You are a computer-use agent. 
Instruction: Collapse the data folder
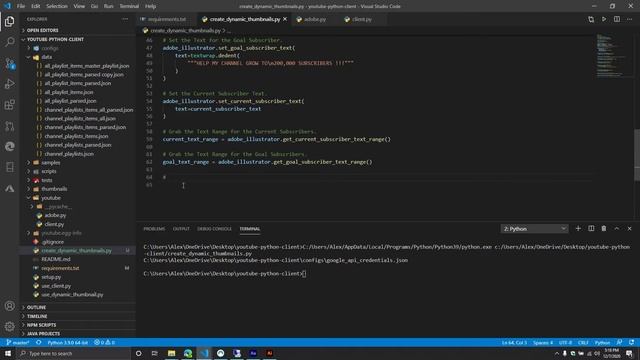tap(78, 57)
